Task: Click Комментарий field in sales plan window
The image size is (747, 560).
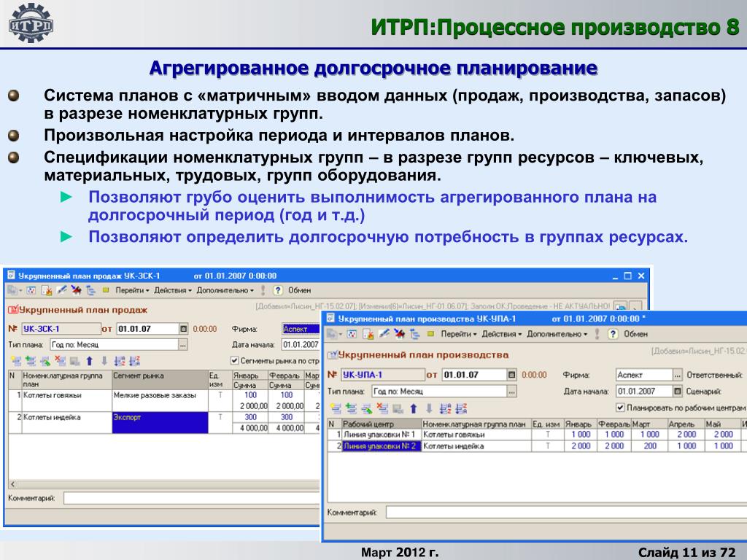Action: 191,498
